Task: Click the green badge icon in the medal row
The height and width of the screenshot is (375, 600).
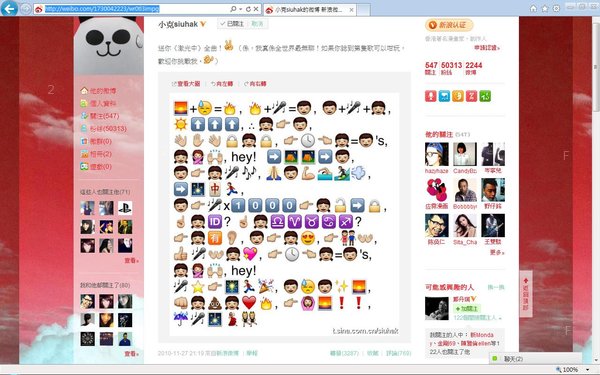Action: (485, 96)
